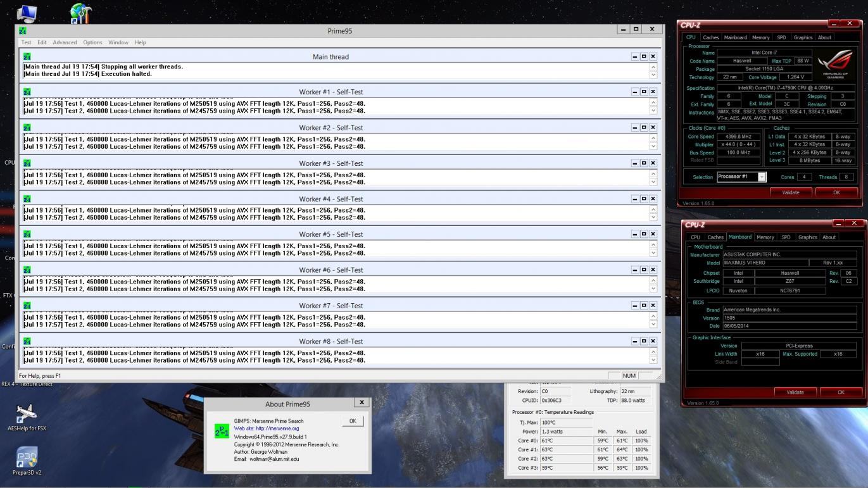The height and width of the screenshot is (488, 868).
Task: Maximize the Main thread child window
Action: tap(644, 56)
